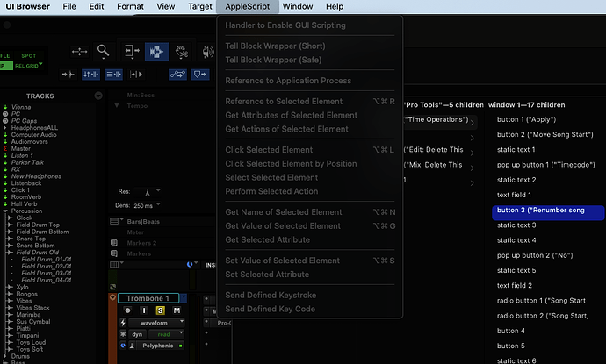Screen dimensions: 606x364
Task: Expand the "Edit: Delete This" row chevron
Action: tap(472, 153)
